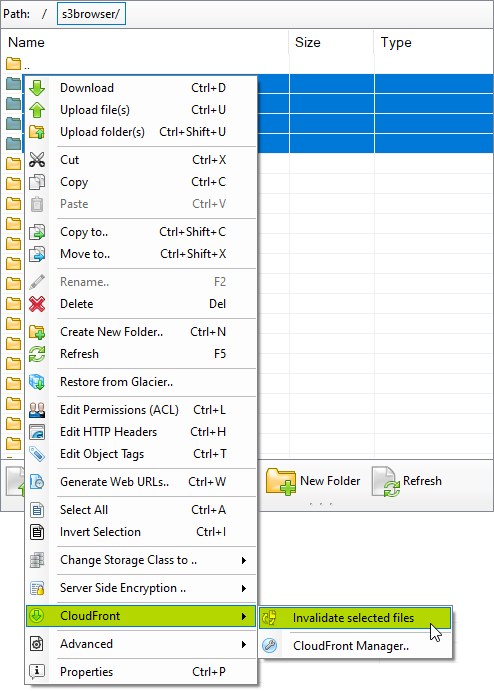The image size is (494, 691).
Task: Click the CloudFront green circle icon
Action: (x=37, y=616)
